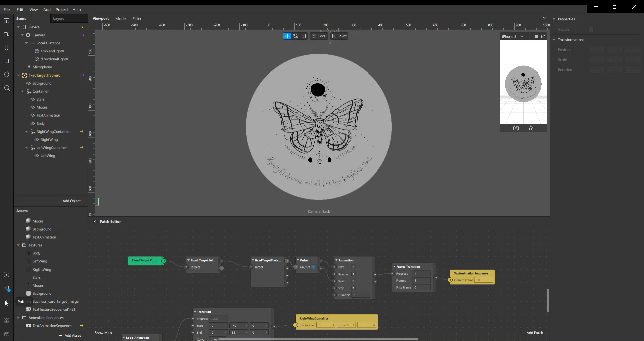Select the scale manipulator tool
Viewport: 644px width, 341px height.
click(x=304, y=36)
